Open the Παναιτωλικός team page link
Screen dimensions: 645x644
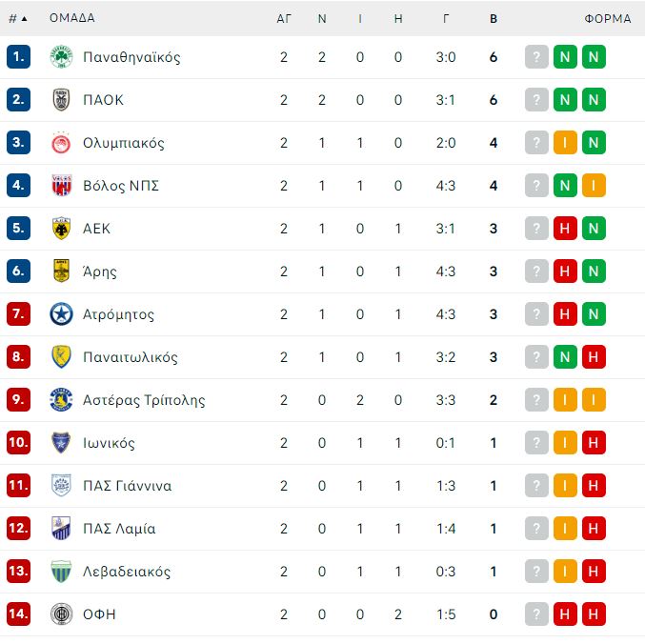[131, 357]
